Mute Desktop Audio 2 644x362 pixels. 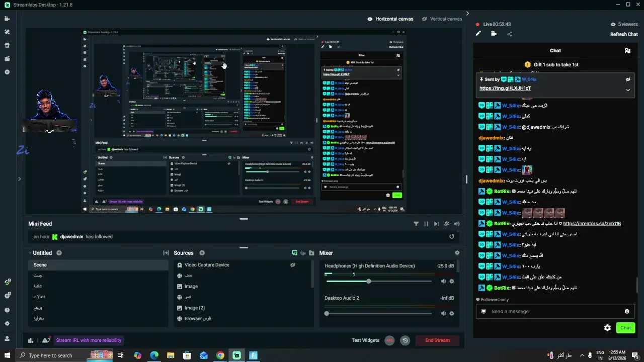click(x=443, y=313)
